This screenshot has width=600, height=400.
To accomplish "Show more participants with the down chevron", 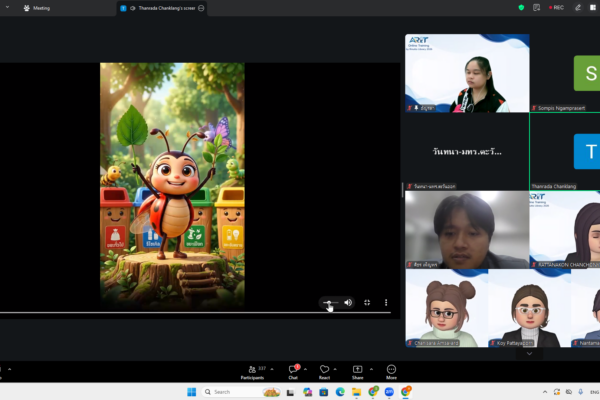I will coord(530,354).
